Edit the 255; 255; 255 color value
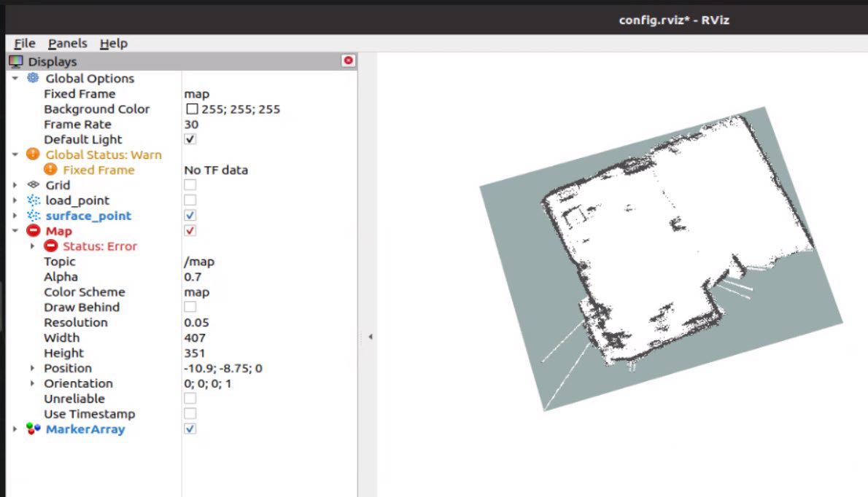868x497 pixels. pyautogui.click(x=241, y=109)
